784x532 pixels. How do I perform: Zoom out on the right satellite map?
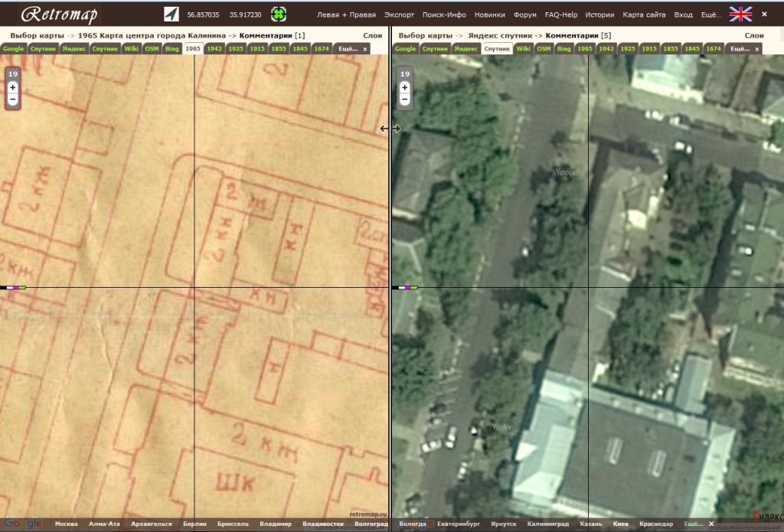click(404, 100)
